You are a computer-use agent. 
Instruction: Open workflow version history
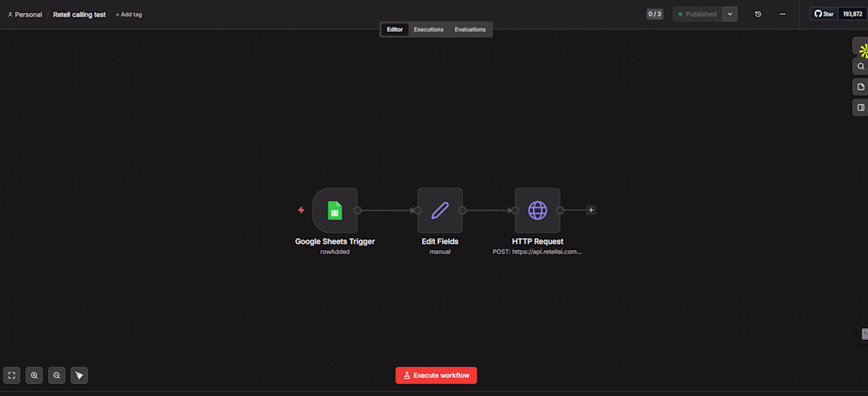coord(758,14)
